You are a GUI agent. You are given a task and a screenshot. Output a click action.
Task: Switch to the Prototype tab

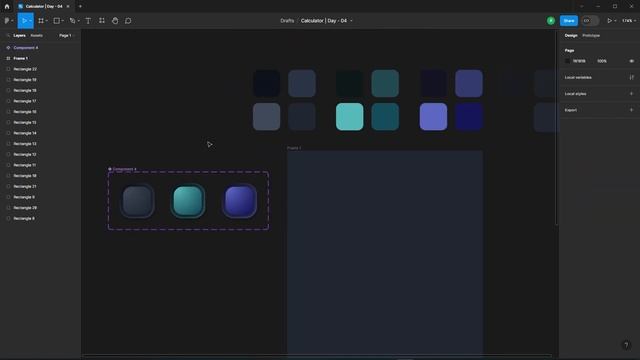(591, 36)
